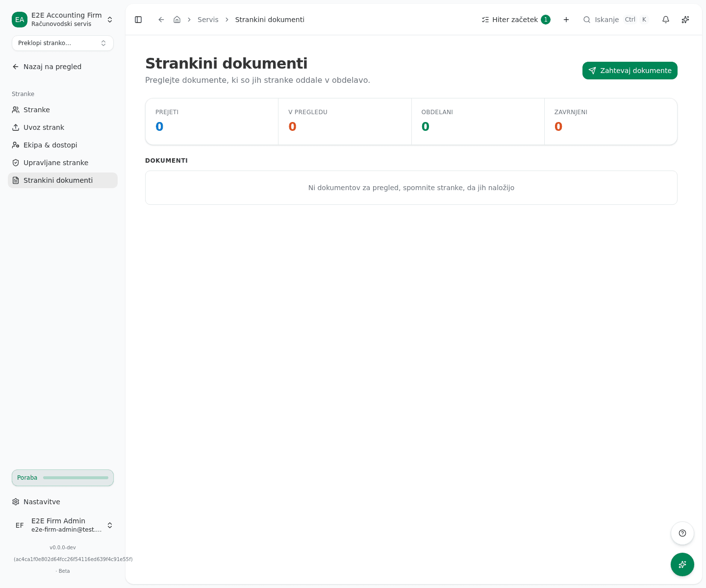The width and height of the screenshot is (706, 588).
Task: Click the Strankini dokumenti page heading
Action: (x=227, y=63)
